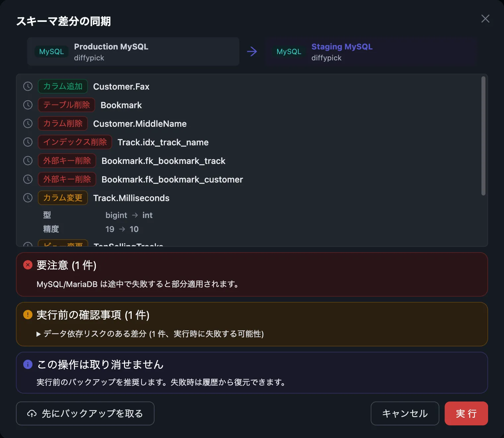Select the Bookmark.fk_bookmark_customer text
This screenshot has height=438, width=504.
click(x=172, y=180)
